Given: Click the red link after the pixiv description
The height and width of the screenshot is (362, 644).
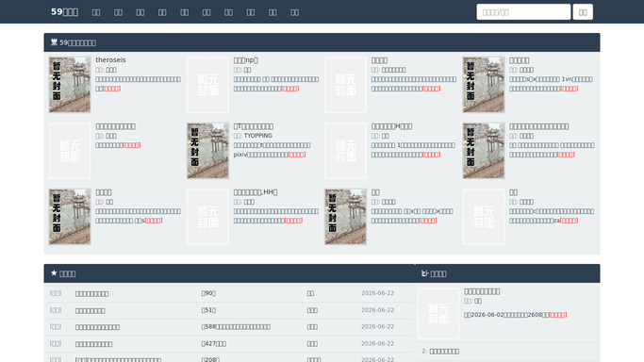Looking at the screenshot, I should click(x=296, y=155).
